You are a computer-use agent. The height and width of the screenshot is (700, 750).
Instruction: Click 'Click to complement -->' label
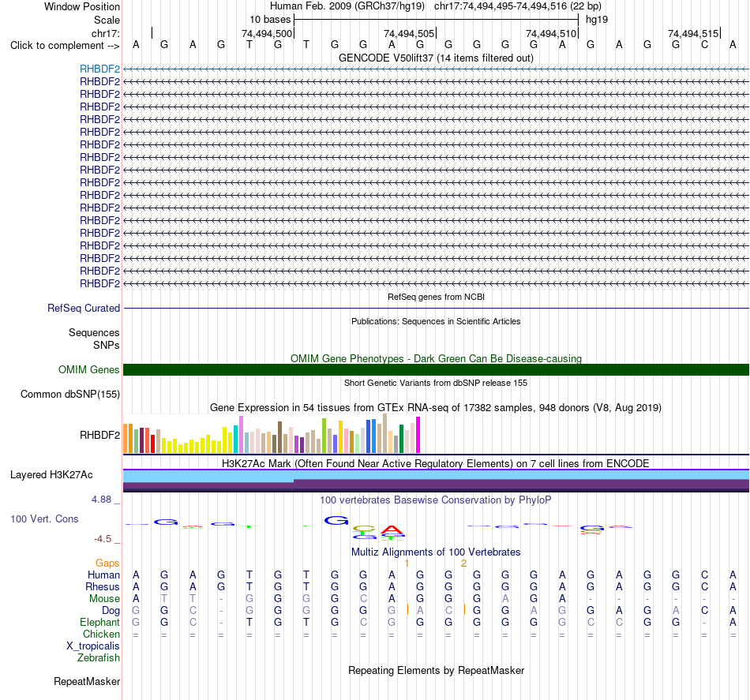[65, 46]
